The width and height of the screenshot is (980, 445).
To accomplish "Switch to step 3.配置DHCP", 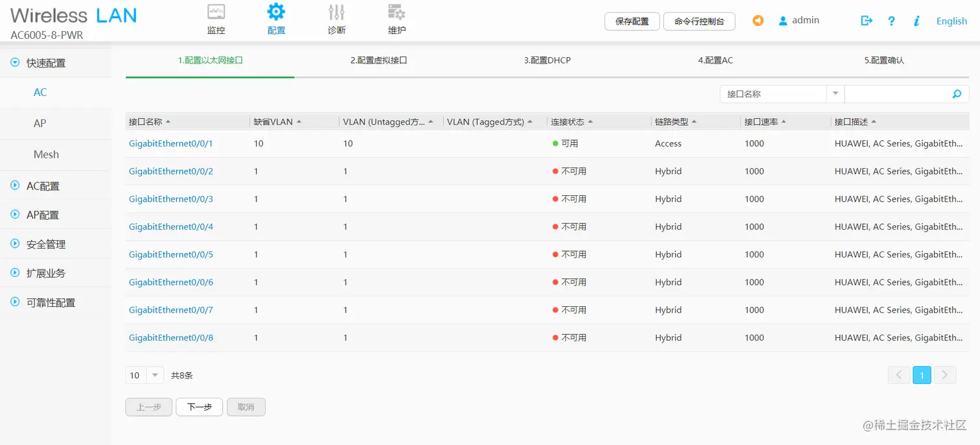I will click(x=547, y=60).
